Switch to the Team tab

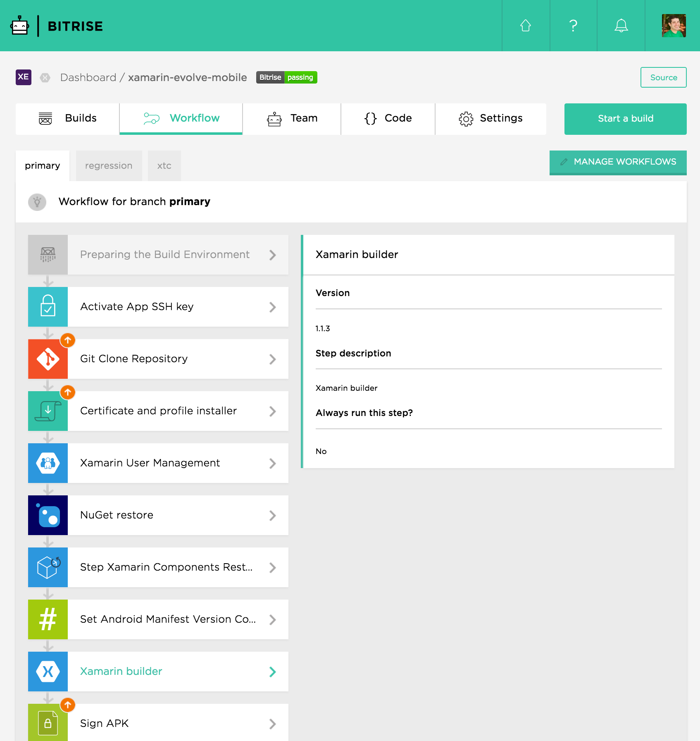(x=292, y=119)
